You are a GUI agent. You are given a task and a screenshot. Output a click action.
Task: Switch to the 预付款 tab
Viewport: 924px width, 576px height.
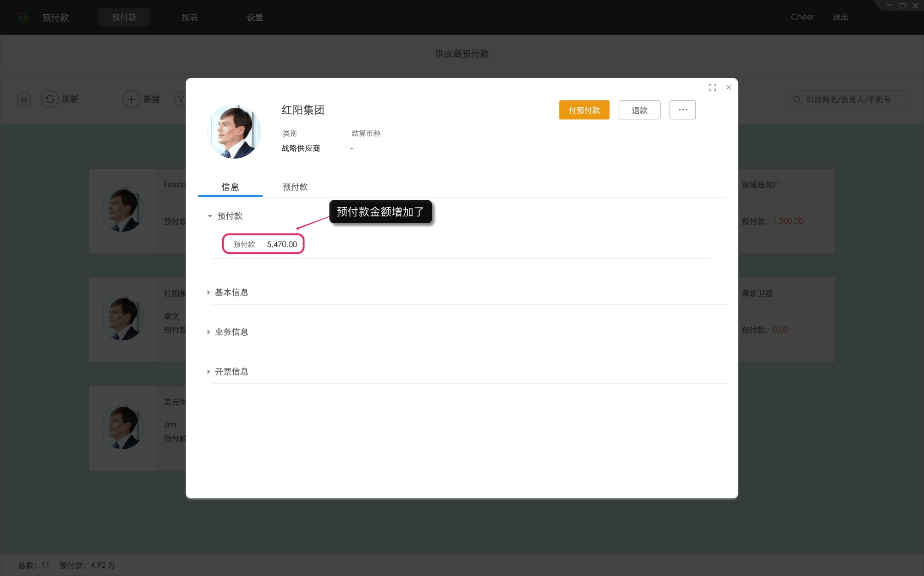295,187
